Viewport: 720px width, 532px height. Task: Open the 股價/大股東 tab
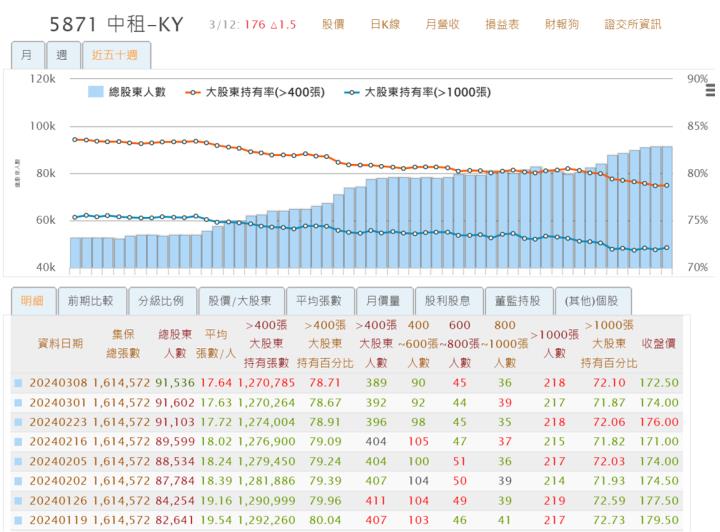[241, 301]
